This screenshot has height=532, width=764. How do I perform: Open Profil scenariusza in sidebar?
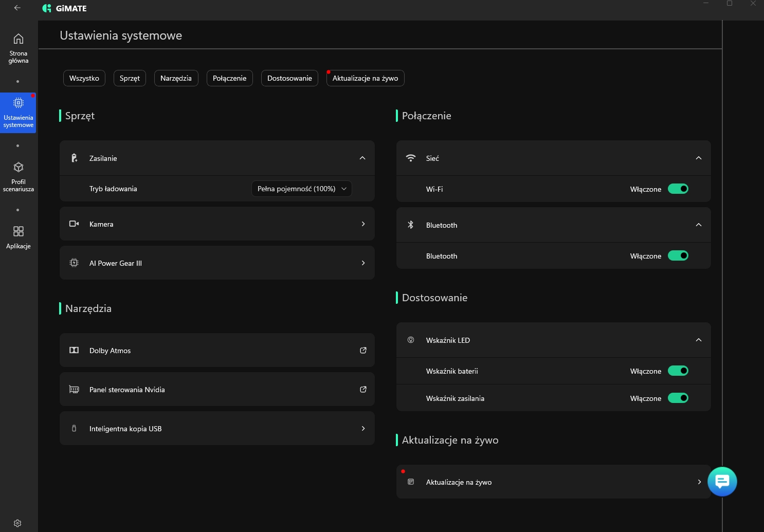click(x=19, y=168)
